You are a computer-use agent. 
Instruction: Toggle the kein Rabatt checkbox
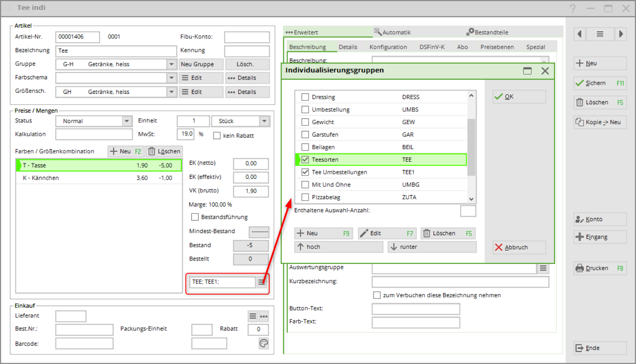pyautogui.click(x=217, y=136)
